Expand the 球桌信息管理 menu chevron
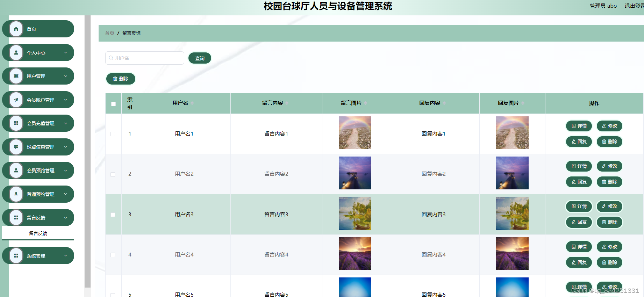This screenshot has width=644, height=297. [x=65, y=147]
